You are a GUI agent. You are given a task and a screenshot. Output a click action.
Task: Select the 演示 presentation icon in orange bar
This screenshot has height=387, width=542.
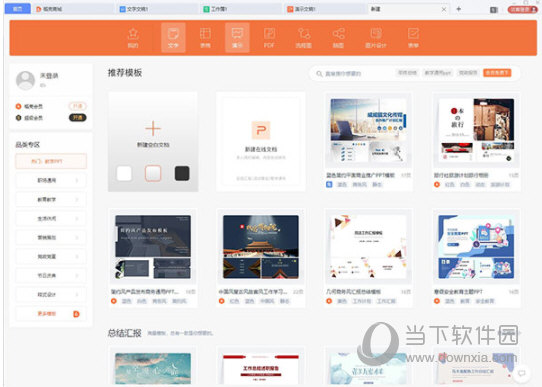[x=237, y=38]
